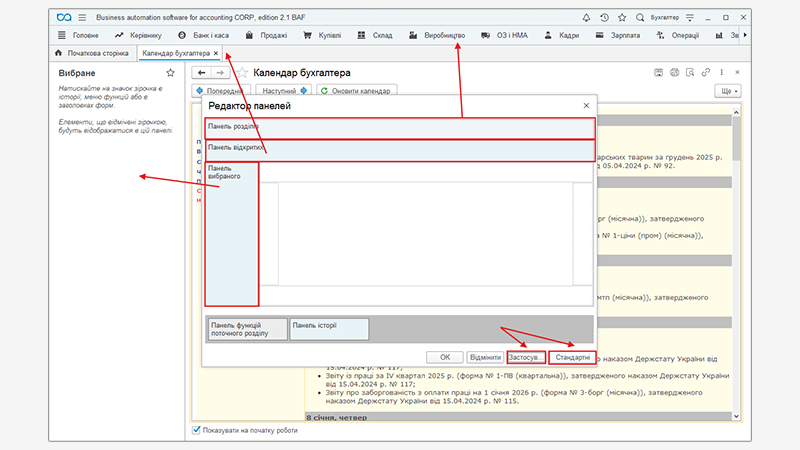Click the Стандартні button
Image resolution: width=800 pixels, height=450 pixels.
click(571, 357)
